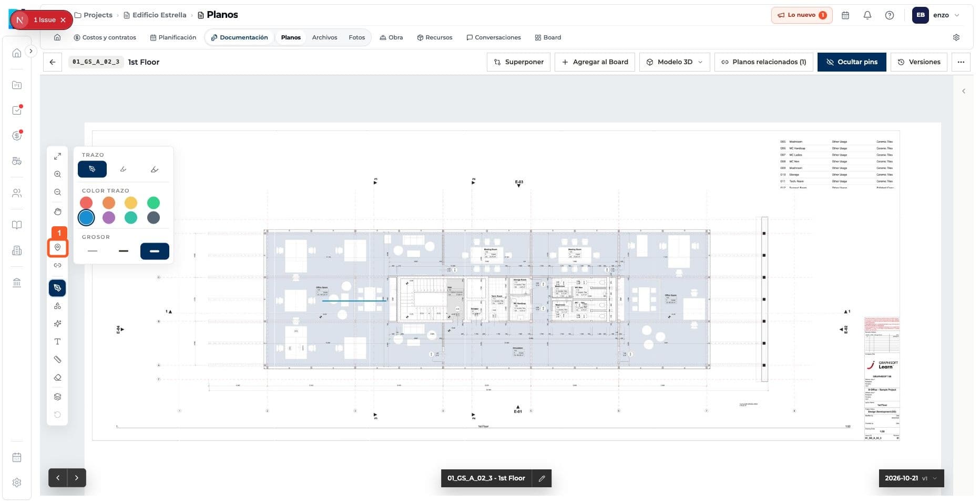
Task: Open the three-dots more options menu
Action: [961, 62]
